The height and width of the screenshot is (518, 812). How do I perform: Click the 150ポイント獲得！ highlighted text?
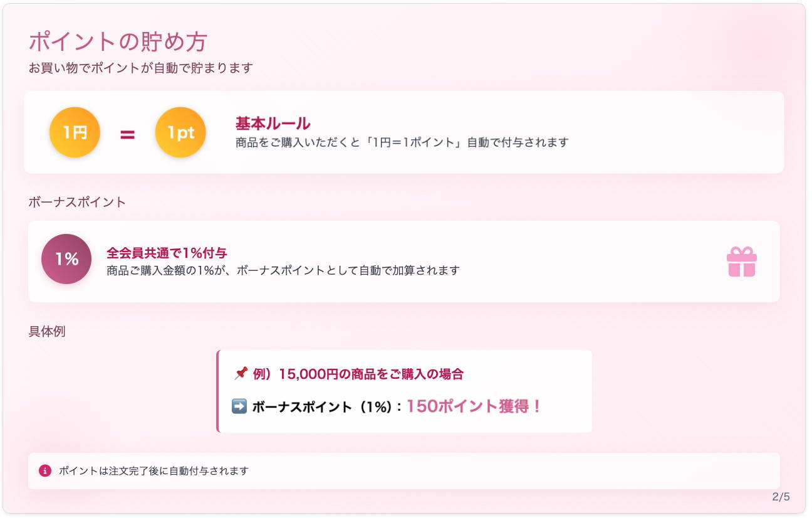(474, 406)
